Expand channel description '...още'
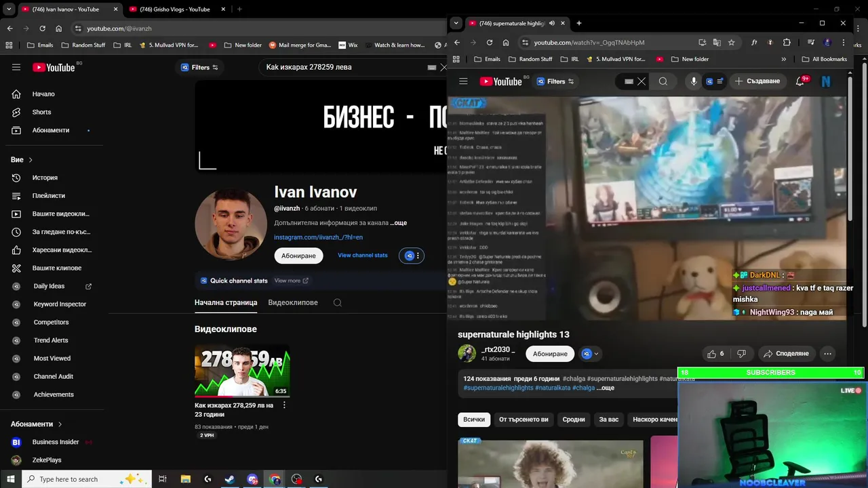The height and width of the screenshot is (488, 868). pos(399,222)
